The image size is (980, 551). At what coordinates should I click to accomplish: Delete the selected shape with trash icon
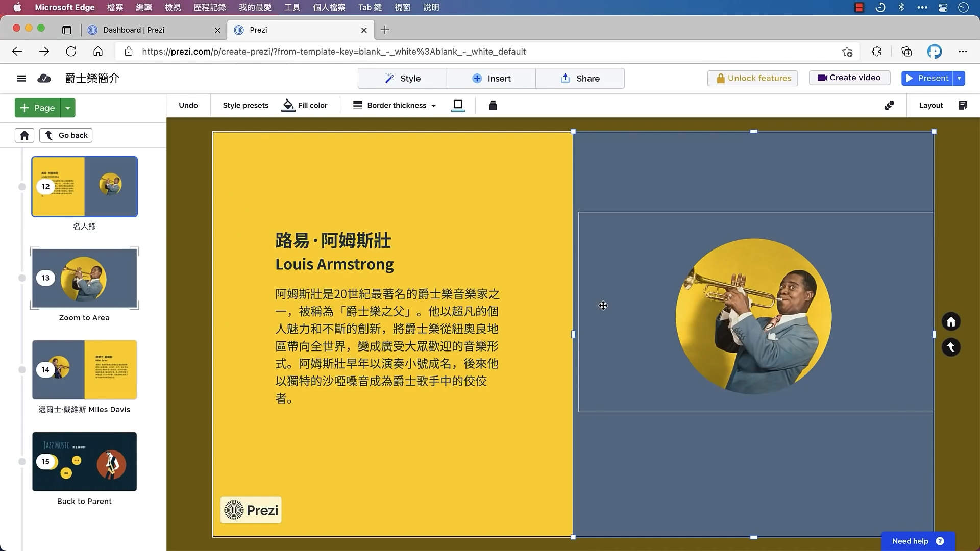(x=492, y=105)
